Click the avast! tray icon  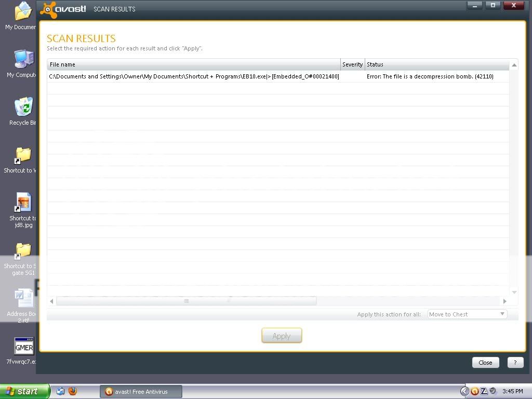pos(475,391)
